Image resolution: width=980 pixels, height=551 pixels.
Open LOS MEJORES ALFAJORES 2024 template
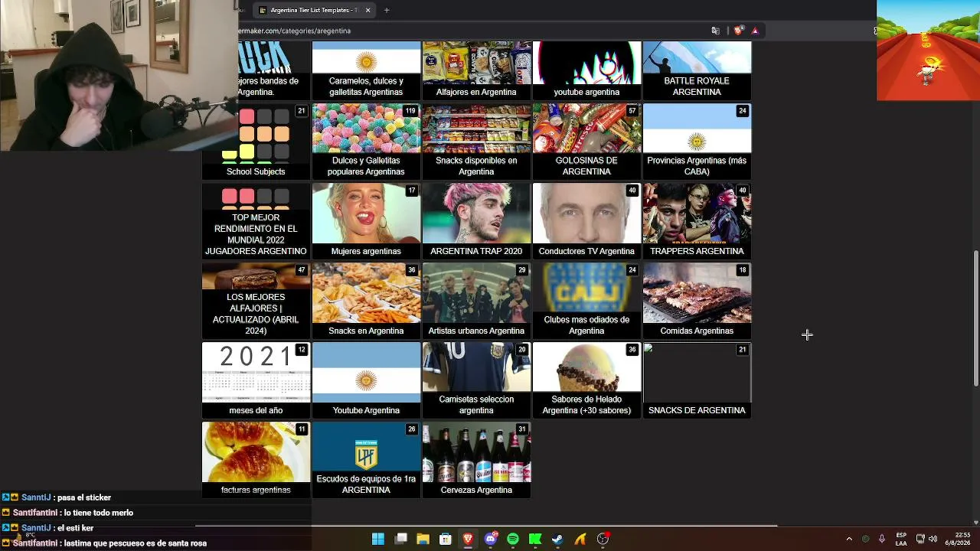pyautogui.click(x=256, y=300)
